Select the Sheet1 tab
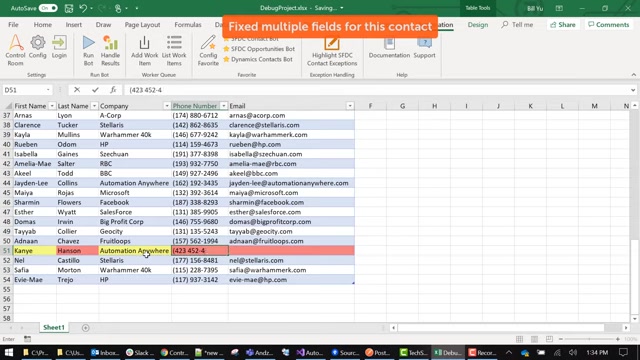 pos(54,328)
